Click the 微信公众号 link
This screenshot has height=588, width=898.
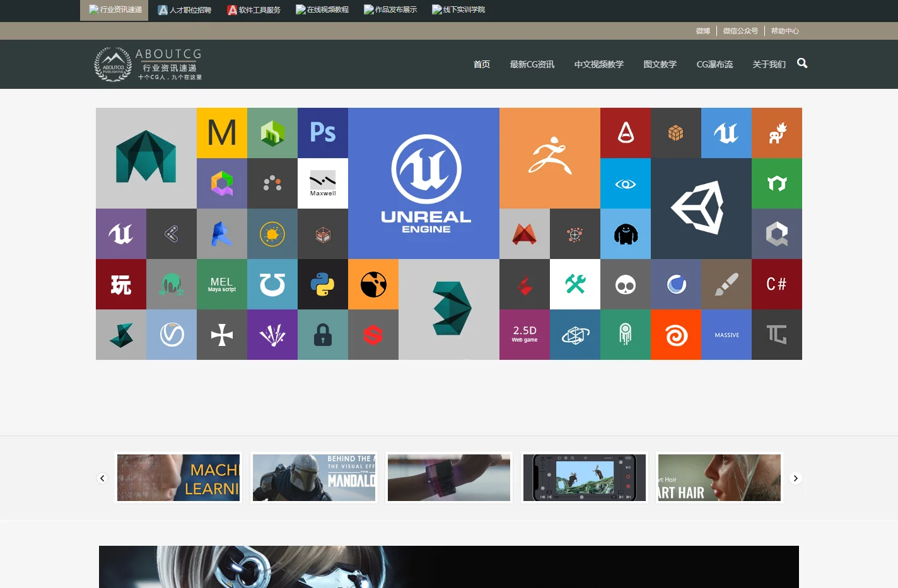pos(740,31)
